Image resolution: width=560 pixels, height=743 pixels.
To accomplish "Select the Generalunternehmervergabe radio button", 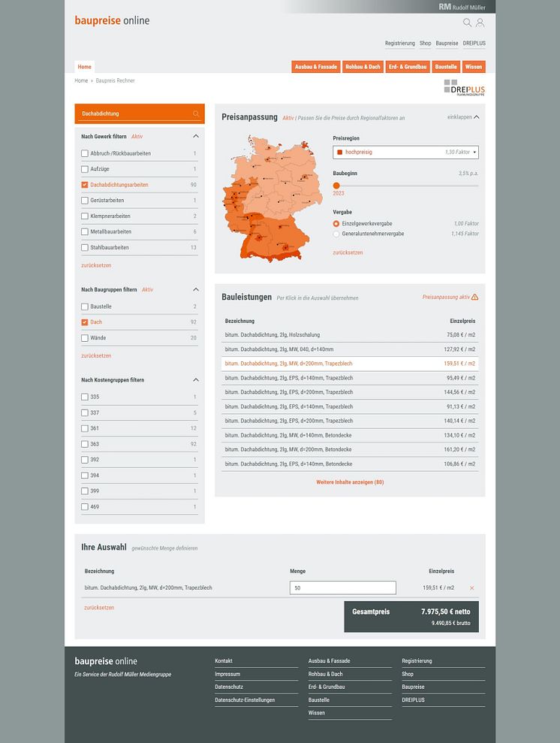I will 336,234.
